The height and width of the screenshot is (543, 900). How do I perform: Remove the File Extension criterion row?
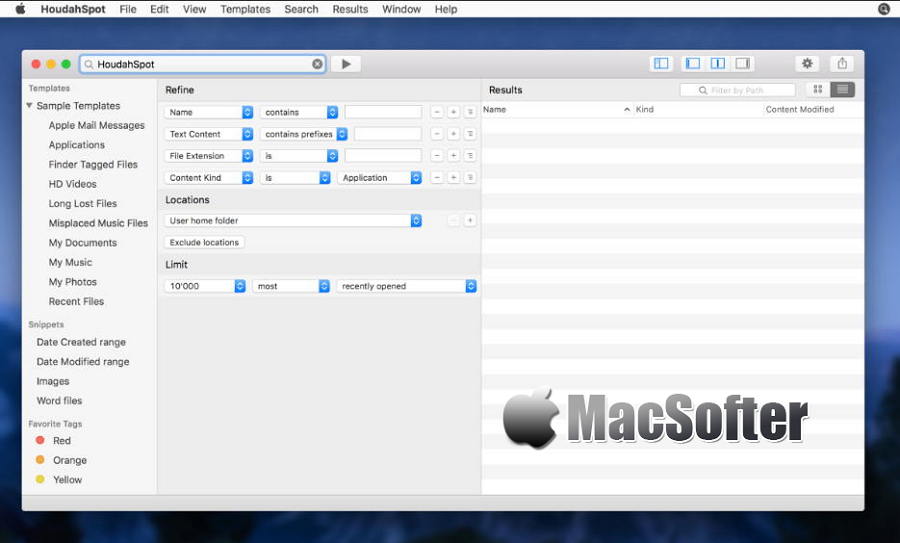point(437,156)
